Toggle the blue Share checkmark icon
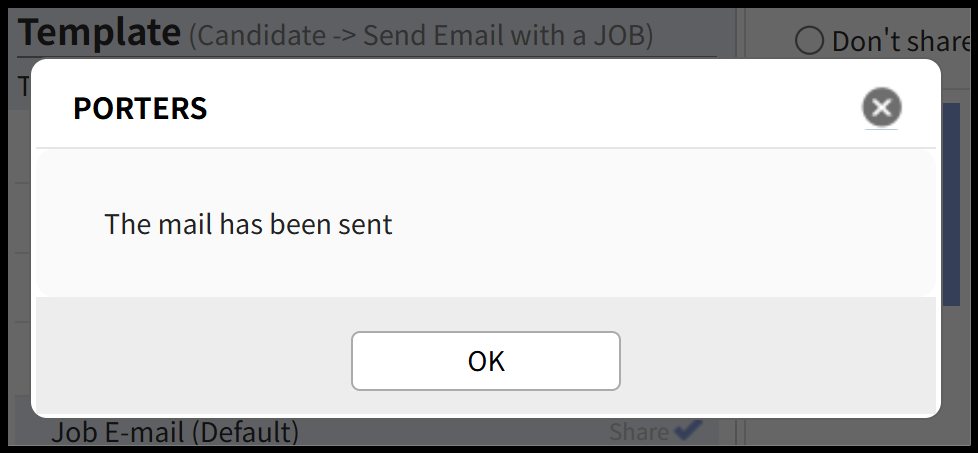 pyautogui.click(x=688, y=430)
